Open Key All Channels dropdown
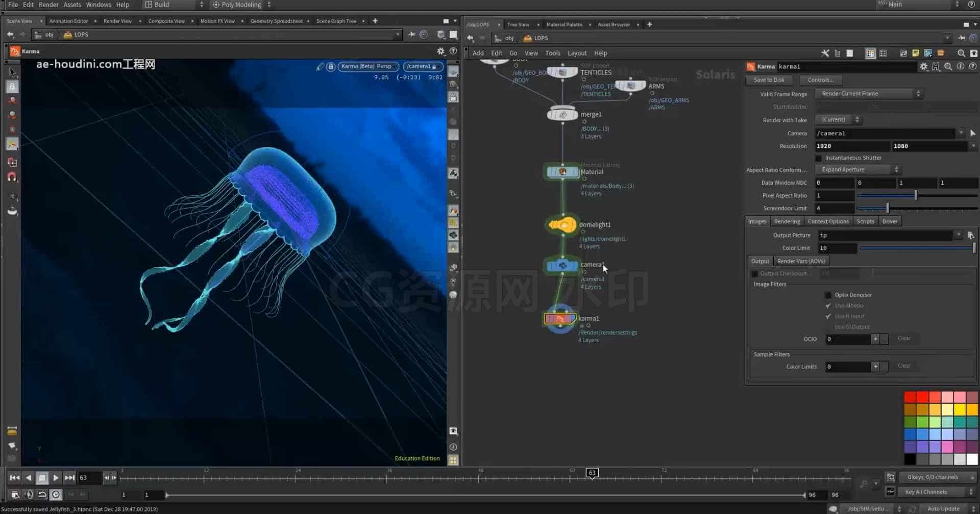Image resolution: width=980 pixels, height=514 pixels. pos(937,492)
